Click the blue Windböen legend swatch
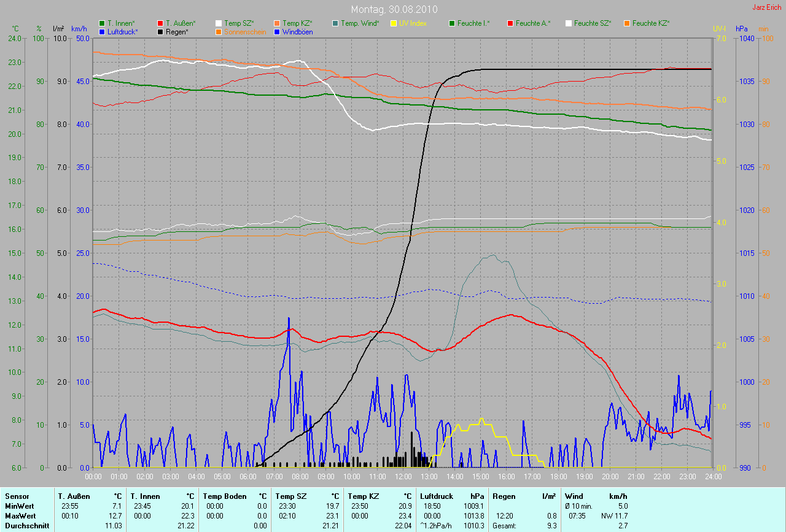The height and width of the screenshot is (532, 786). pyautogui.click(x=277, y=31)
